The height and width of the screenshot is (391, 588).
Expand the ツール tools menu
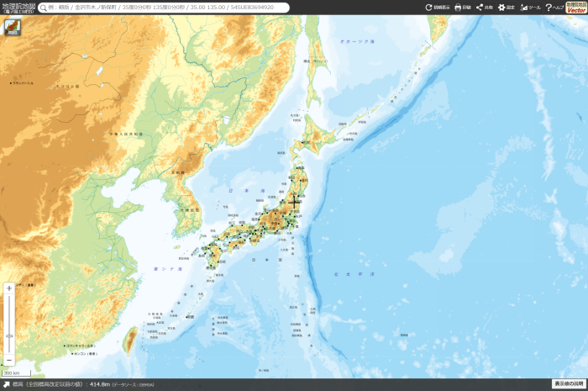(531, 8)
